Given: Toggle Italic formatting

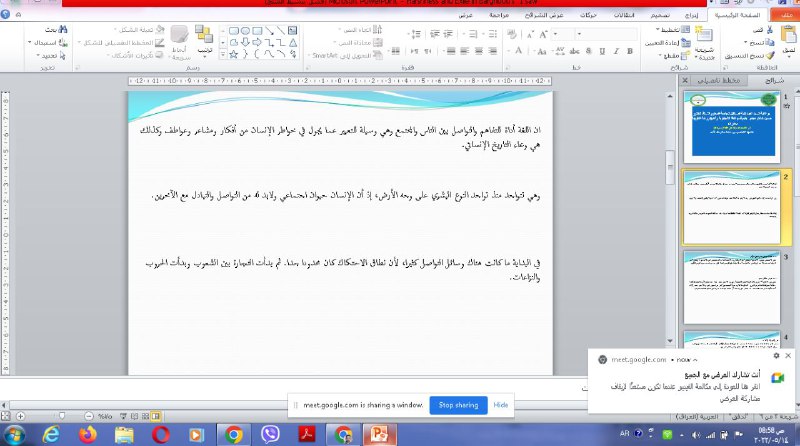Looking at the screenshot, I should 616,51.
